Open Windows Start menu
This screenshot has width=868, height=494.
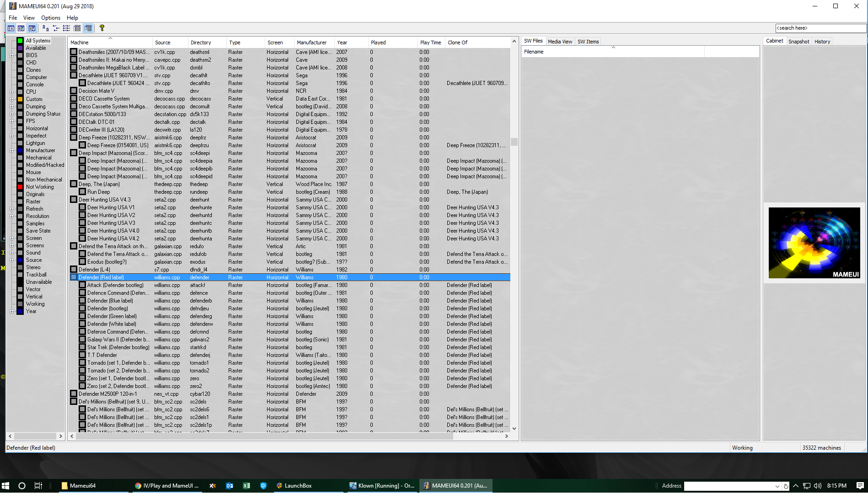pos(5,486)
